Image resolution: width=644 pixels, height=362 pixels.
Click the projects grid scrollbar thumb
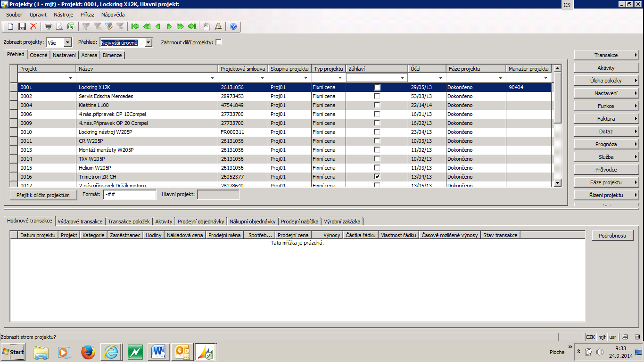(x=557, y=97)
